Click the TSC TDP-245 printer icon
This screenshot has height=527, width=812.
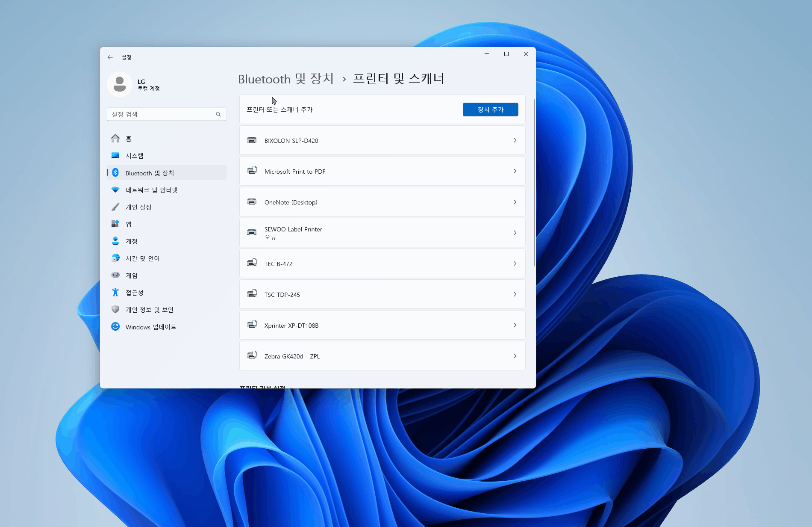252,294
